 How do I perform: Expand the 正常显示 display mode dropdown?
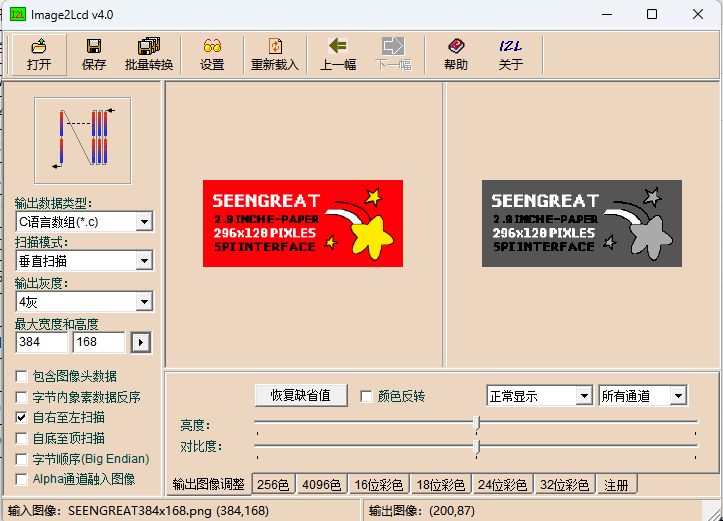click(584, 396)
